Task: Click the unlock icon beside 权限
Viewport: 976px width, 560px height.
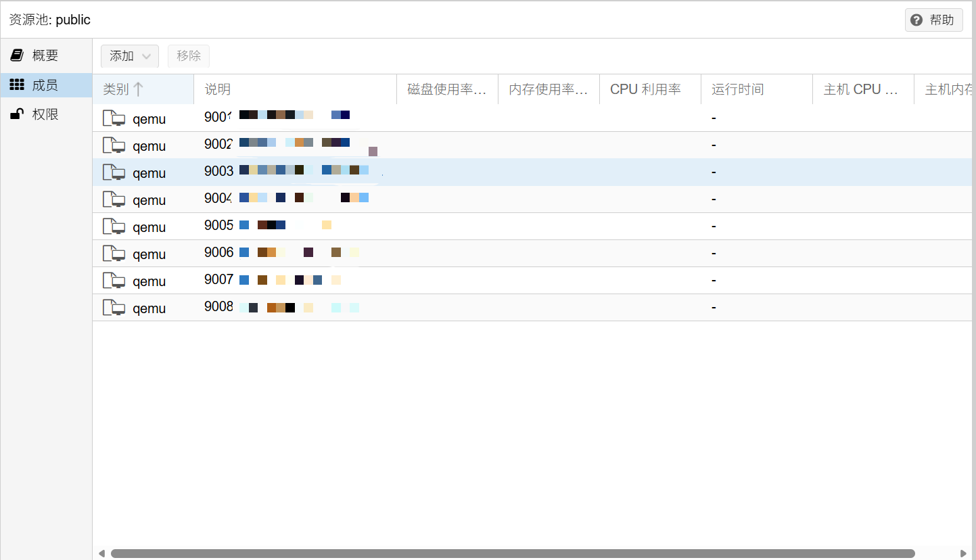Action: point(17,114)
